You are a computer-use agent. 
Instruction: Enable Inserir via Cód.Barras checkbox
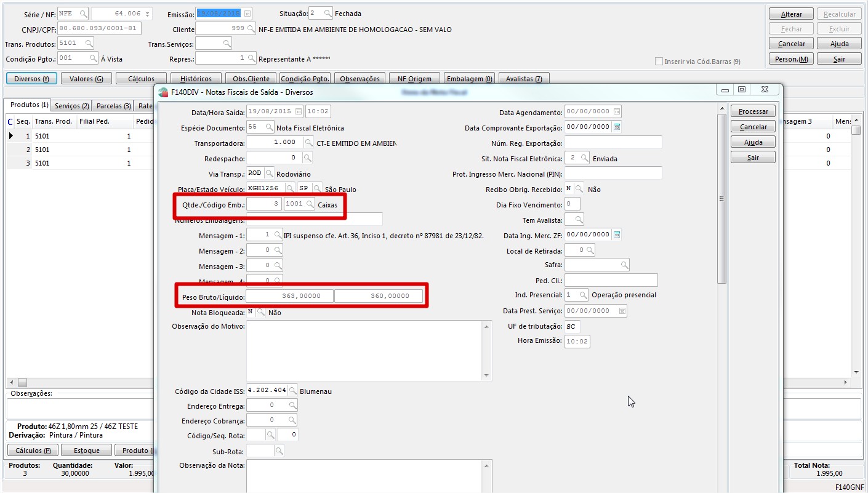coord(659,62)
